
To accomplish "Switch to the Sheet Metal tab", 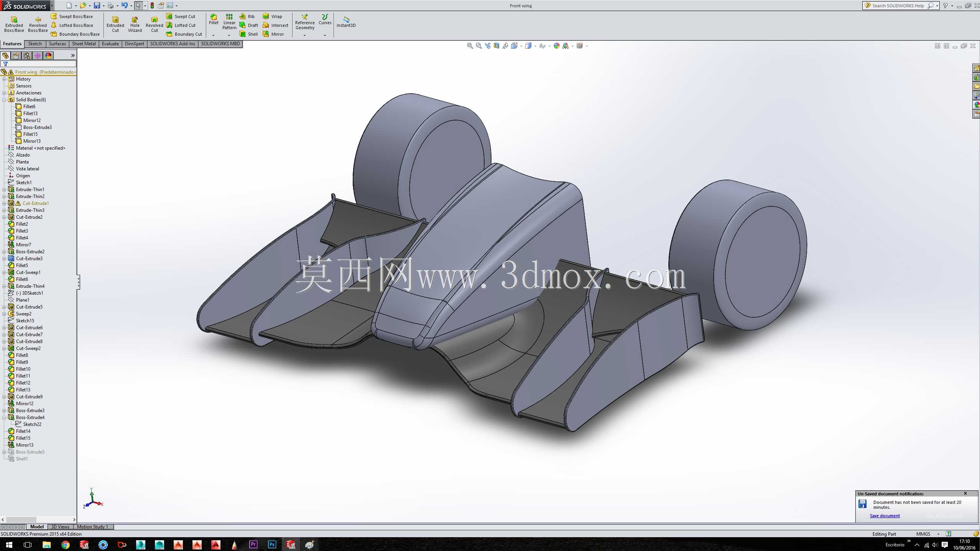I will (x=84, y=44).
